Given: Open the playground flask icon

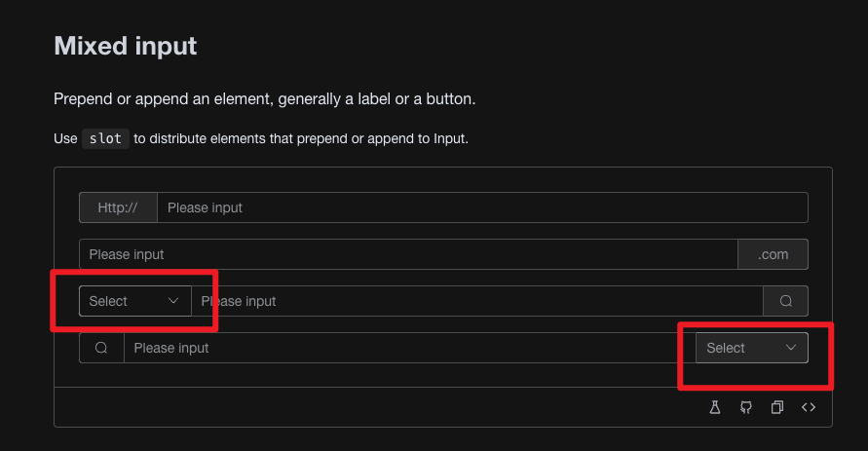Looking at the screenshot, I should coord(715,407).
